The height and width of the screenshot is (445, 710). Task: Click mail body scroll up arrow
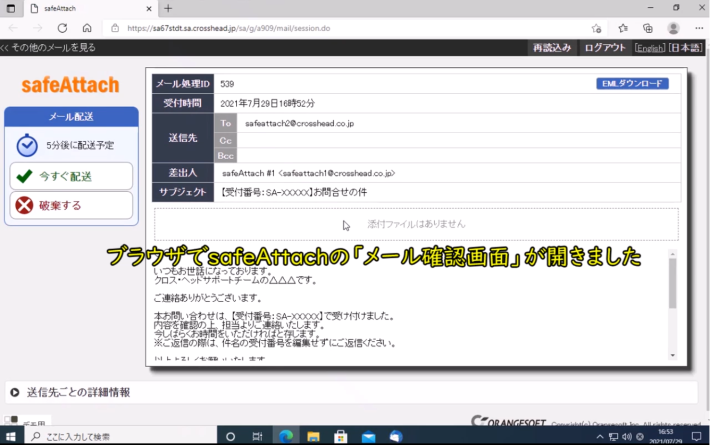(672, 254)
